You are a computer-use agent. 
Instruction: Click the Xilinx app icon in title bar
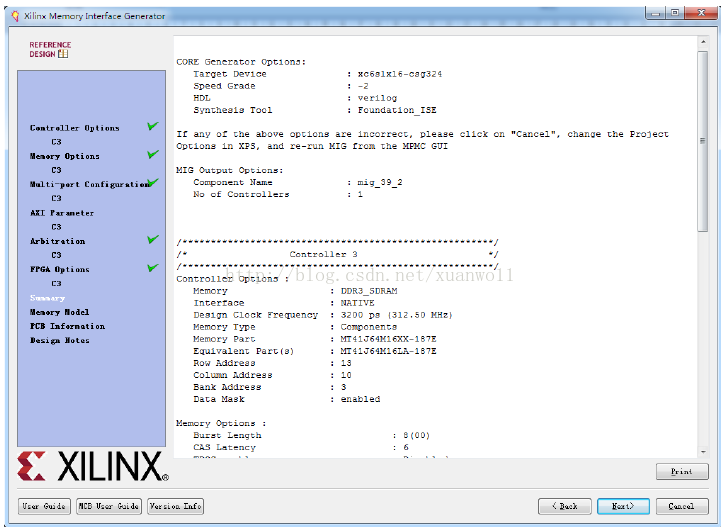[15, 16]
